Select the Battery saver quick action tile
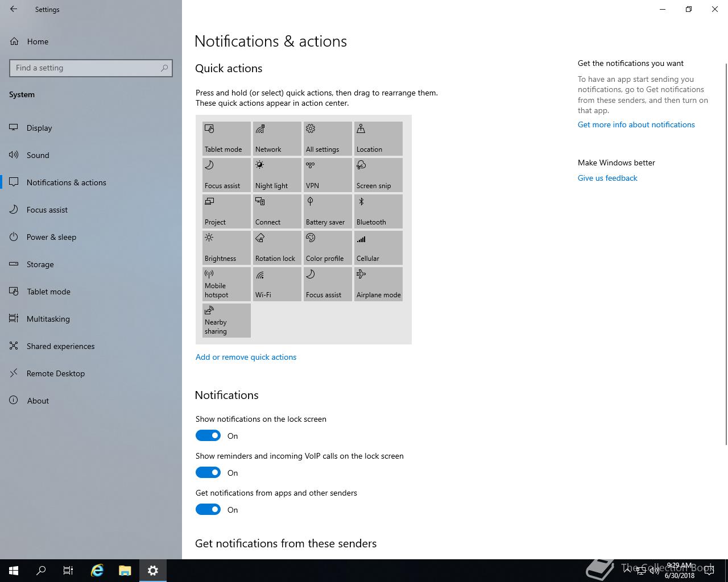Image resolution: width=728 pixels, height=582 pixels. coord(328,211)
